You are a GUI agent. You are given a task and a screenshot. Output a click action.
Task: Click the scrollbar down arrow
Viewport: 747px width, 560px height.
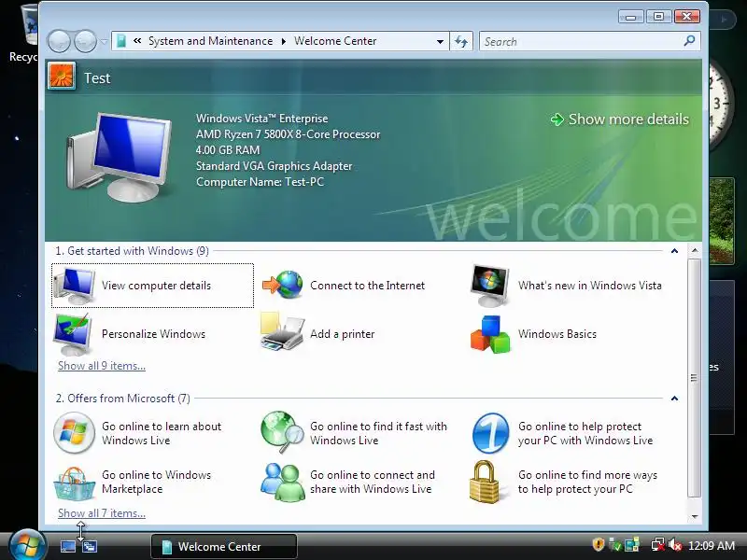coord(695,516)
